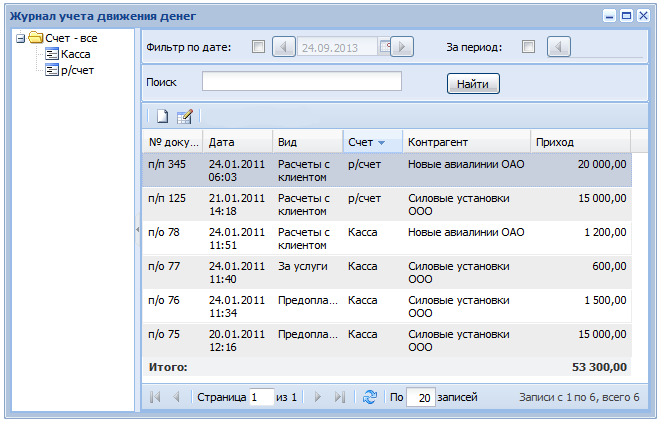Select Касса account icon in tree

point(52,54)
